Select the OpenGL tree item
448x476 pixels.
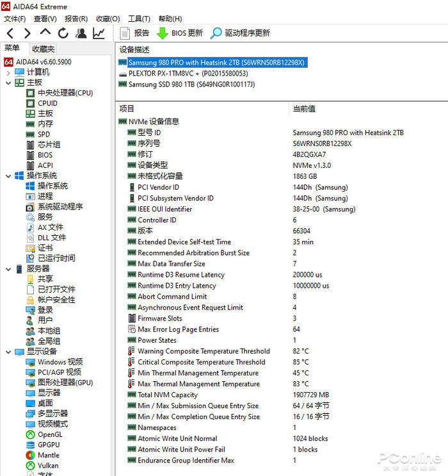tap(45, 435)
